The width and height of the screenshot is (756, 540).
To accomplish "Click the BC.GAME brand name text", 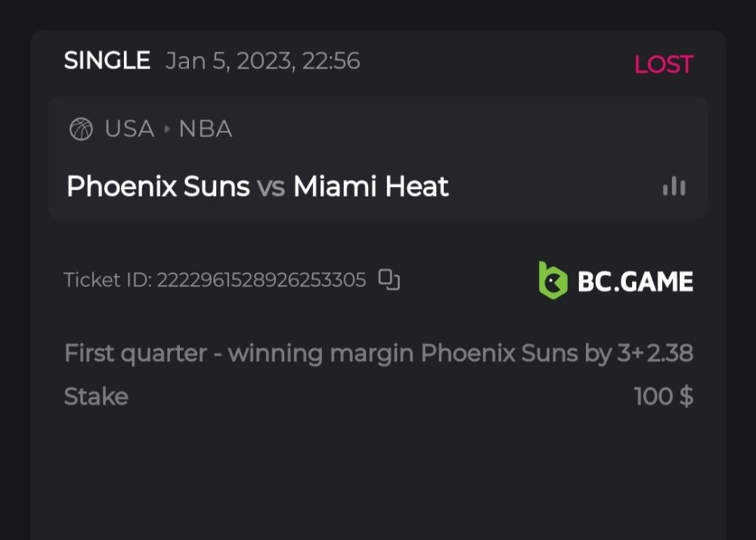I will tap(635, 281).
